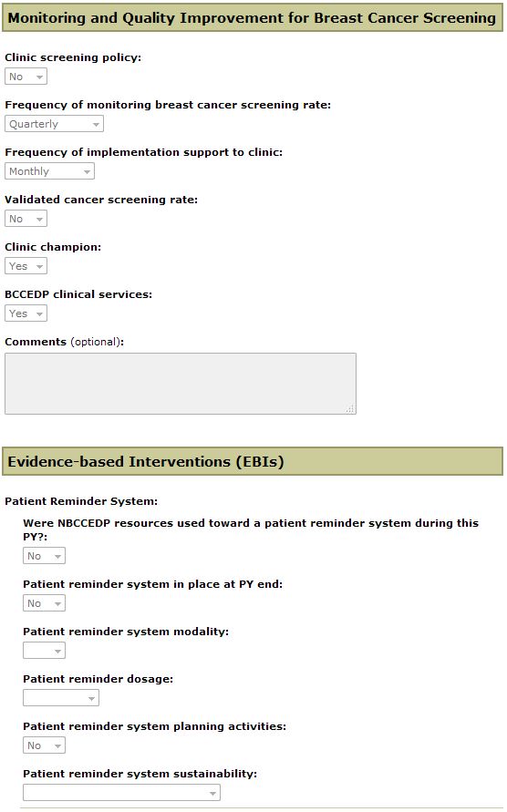Open the Patient reminder system in place dropdown

pyautogui.click(x=44, y=603)
